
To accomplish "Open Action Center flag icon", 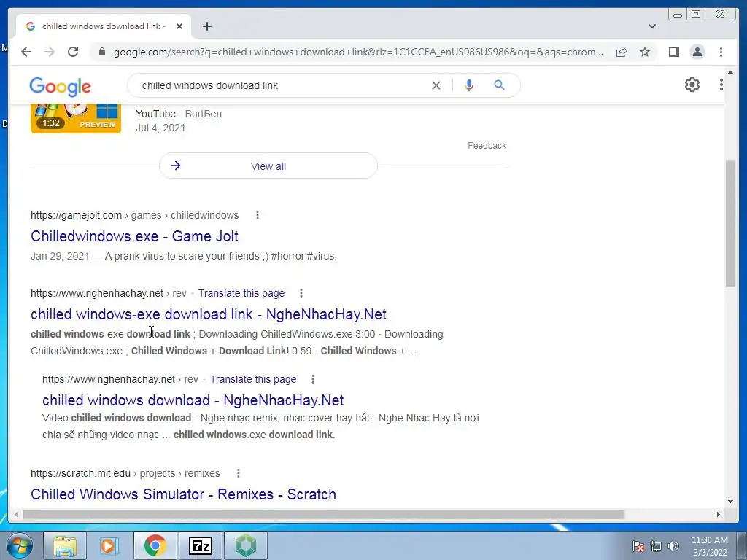I will [638, 546].
